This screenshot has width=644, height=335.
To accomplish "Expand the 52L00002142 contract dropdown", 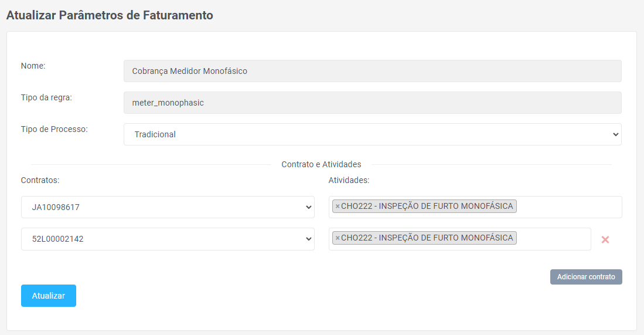I will [168, 239].
